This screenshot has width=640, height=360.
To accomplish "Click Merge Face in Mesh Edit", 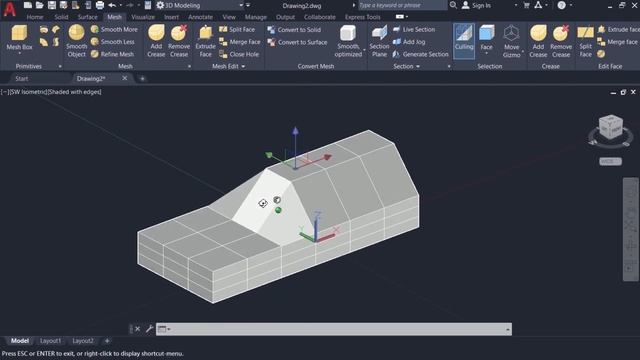I will pos(240,42).
